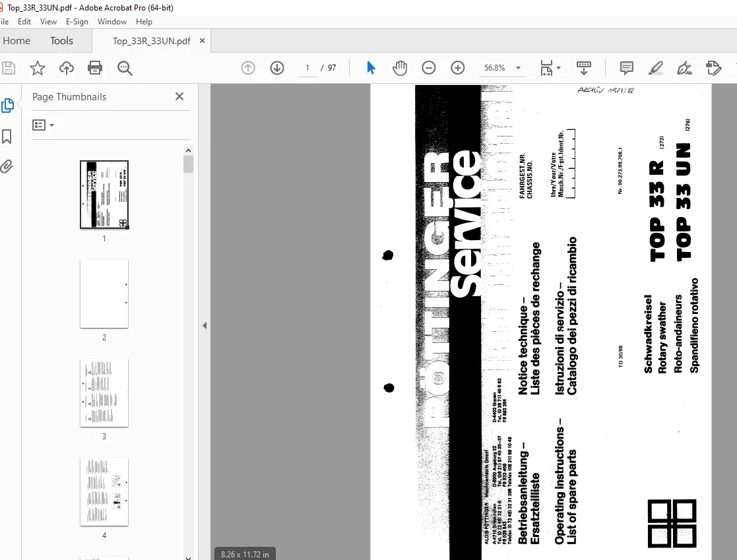Click the total pages 97 text
Screen dimensions: 737x560
pos(332,68)
